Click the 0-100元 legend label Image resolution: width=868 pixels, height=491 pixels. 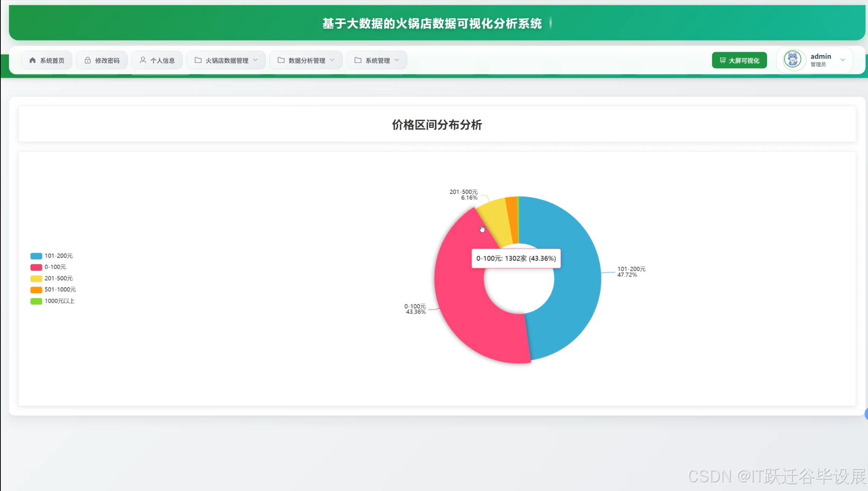pyautogui.click(x=55, y=267)
